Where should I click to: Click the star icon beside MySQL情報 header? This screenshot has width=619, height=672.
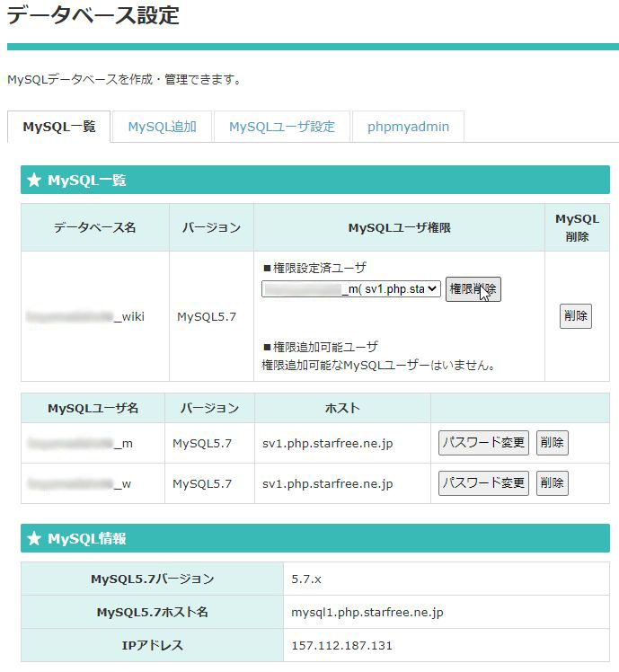[x=34, y=539]
